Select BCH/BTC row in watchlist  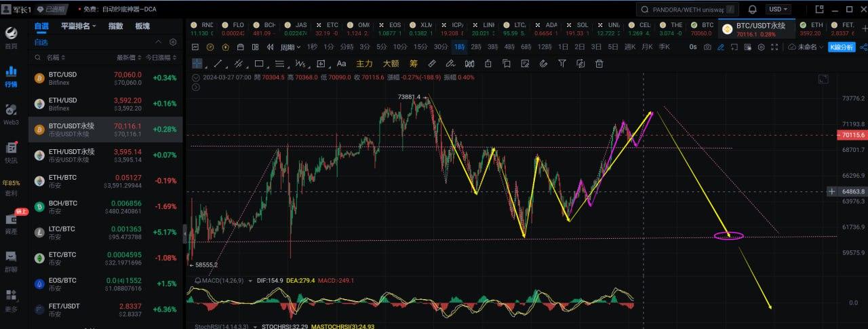[105, 207]
